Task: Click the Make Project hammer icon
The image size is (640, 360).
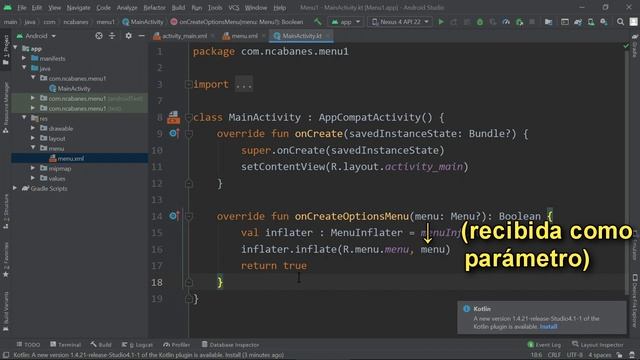Action: coord(318,22)
